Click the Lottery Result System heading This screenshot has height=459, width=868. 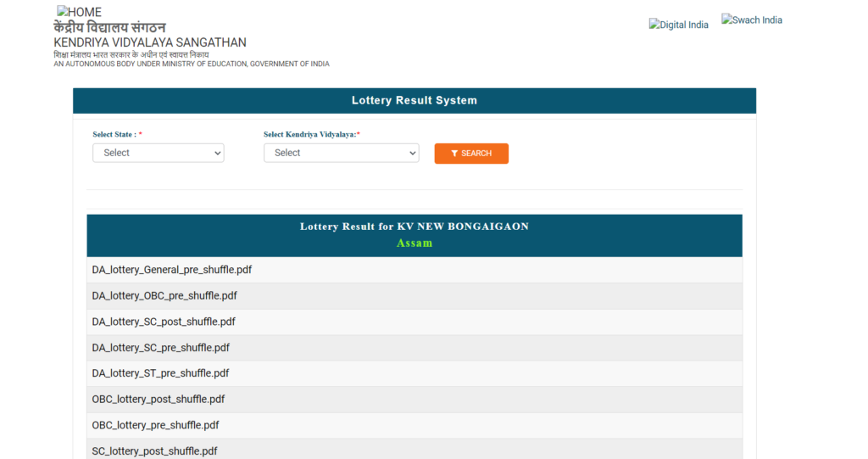(x=414, y=100)
